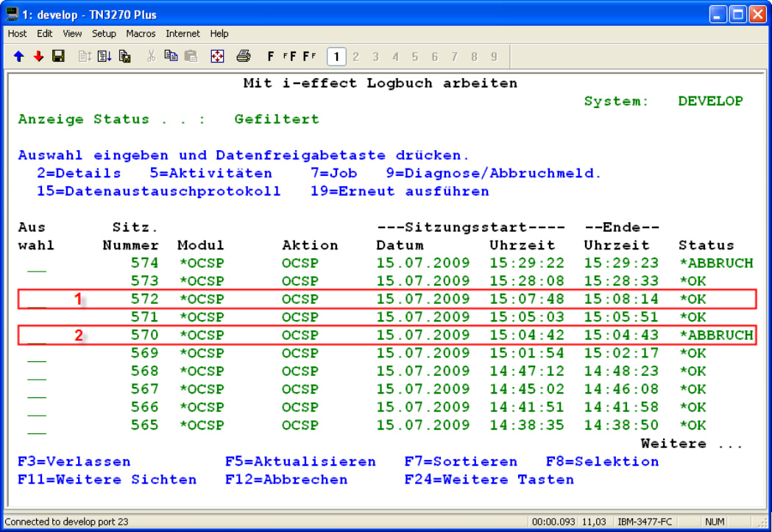Click the four-arrow full screen icon
Image resolution: width=772 pixels, height=532 pixels.
click(217, 57)
